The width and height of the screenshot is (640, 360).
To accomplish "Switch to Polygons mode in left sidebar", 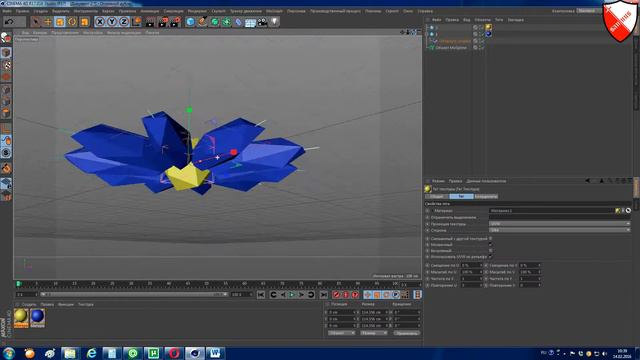I will tap(6, 113).
